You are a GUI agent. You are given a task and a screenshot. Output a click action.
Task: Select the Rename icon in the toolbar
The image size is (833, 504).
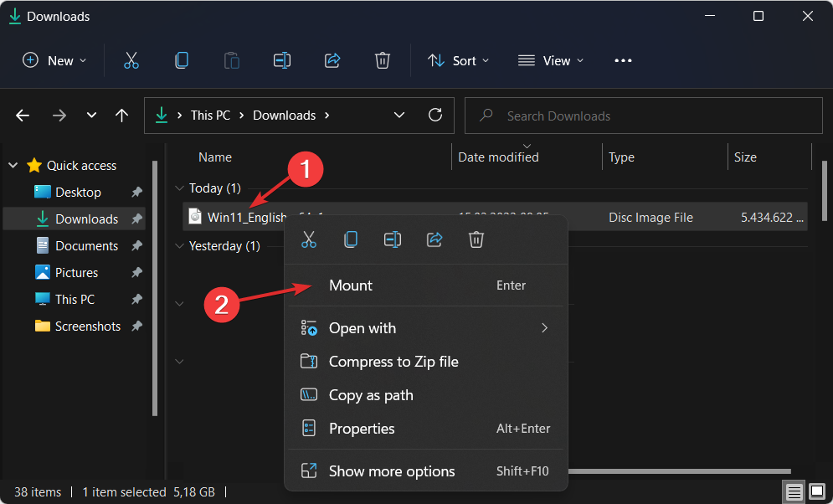pyautogui.click(x=281, y=60)
